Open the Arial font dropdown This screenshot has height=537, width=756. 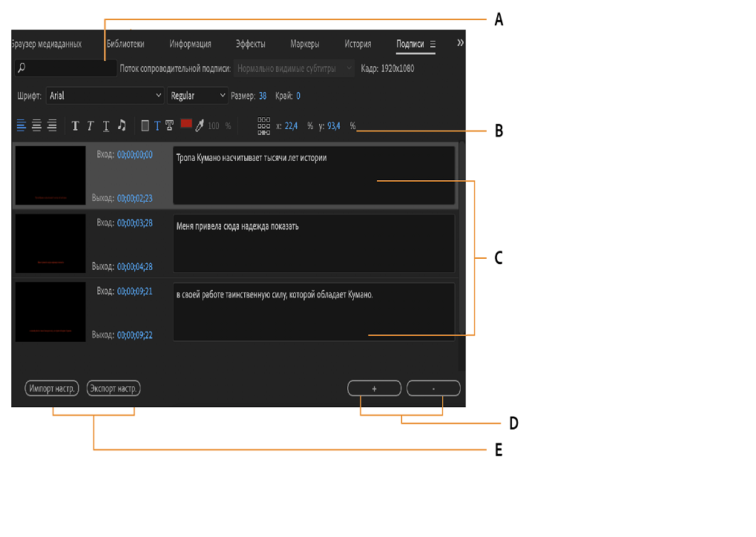point(105,96)
